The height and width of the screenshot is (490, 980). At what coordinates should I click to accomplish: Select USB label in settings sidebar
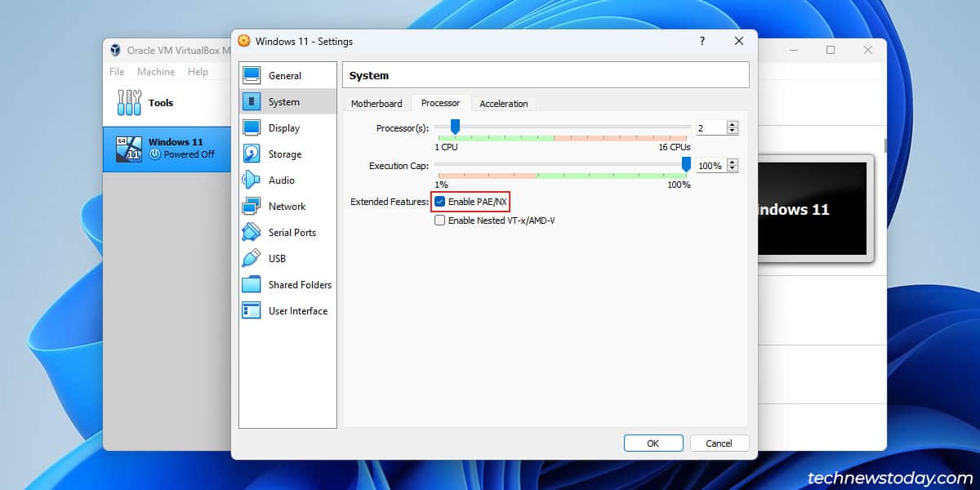tap(277, 259)
